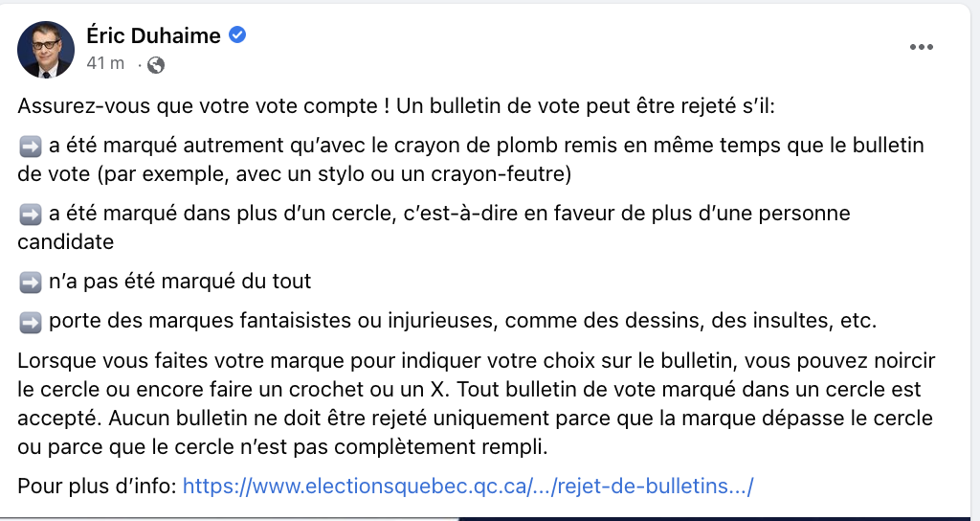Screen dimensions: 980x521
Task: Open the Éric Duhaime profile name link
Action: 153,35
